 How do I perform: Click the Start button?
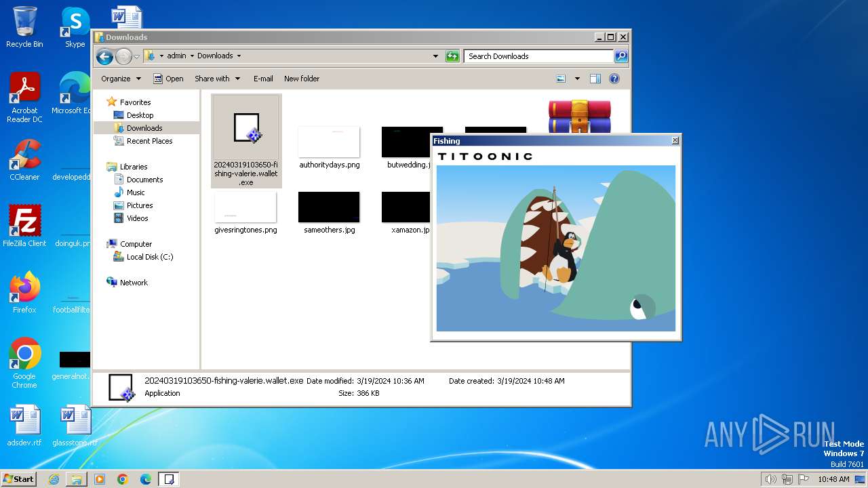pos(19,479)
